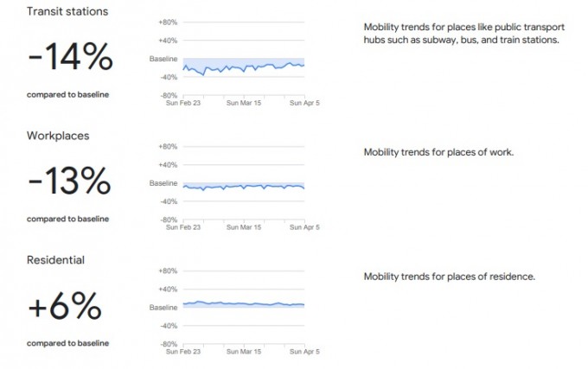The image size is (588, 369).
Task: Click the +6% residential figure
Action: click(x=65, y=306)
